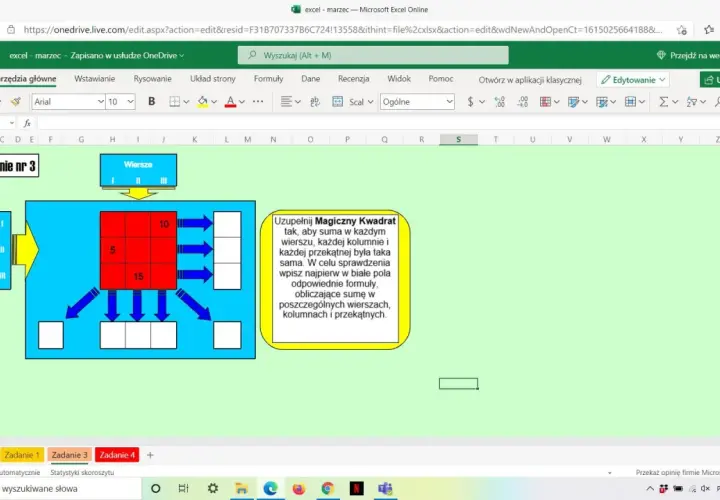Click the Wyszukaj search box
The image size is (720, 500).
(373, 55)
